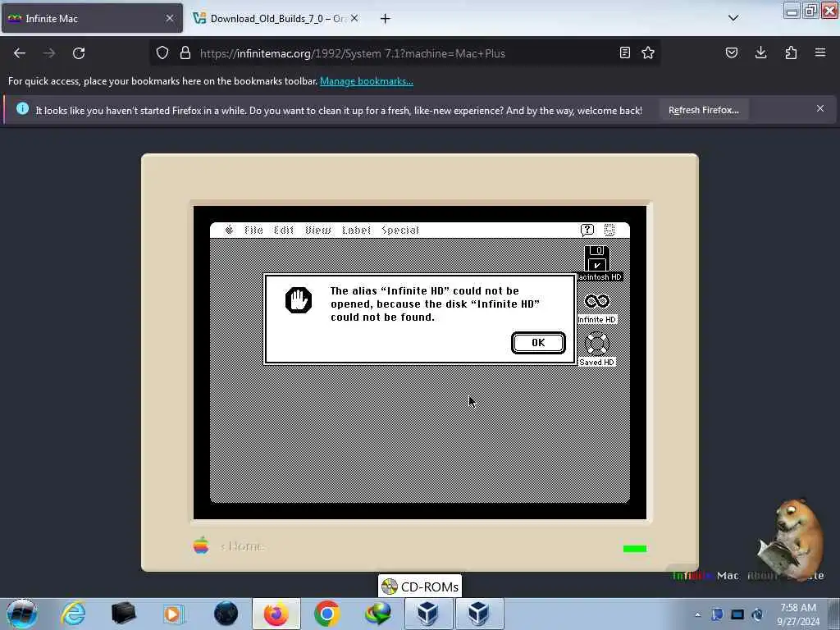Dismiss the Firefox refresh notification bar
Screen dimensions: 840x630
820,109
